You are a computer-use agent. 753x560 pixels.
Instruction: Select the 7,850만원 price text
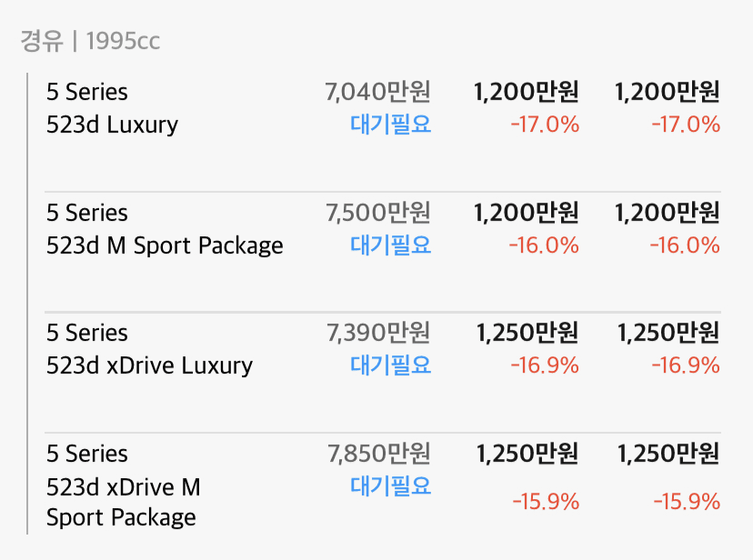pos(377,454)
